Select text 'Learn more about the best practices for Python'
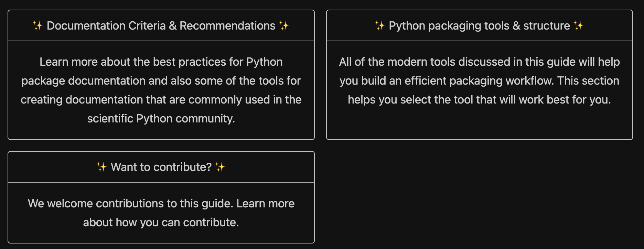Screen dimensions: 644x249 click(161, 62)
